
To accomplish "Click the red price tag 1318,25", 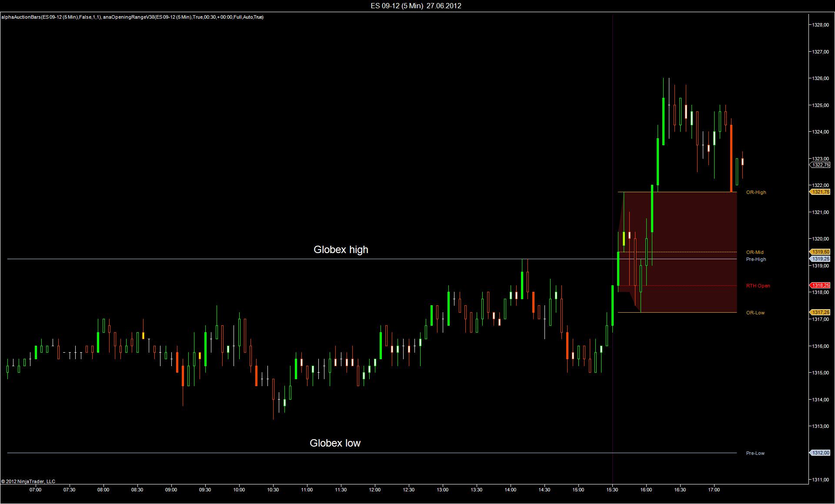I will pos(820,285).
